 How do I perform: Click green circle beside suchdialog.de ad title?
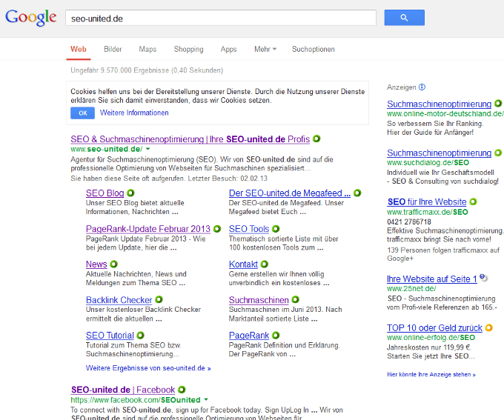(x=498, y=153)
